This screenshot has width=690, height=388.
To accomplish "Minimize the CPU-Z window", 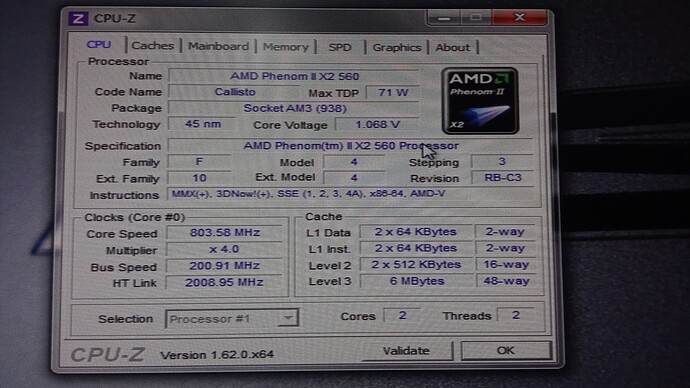I will point(444,18).
